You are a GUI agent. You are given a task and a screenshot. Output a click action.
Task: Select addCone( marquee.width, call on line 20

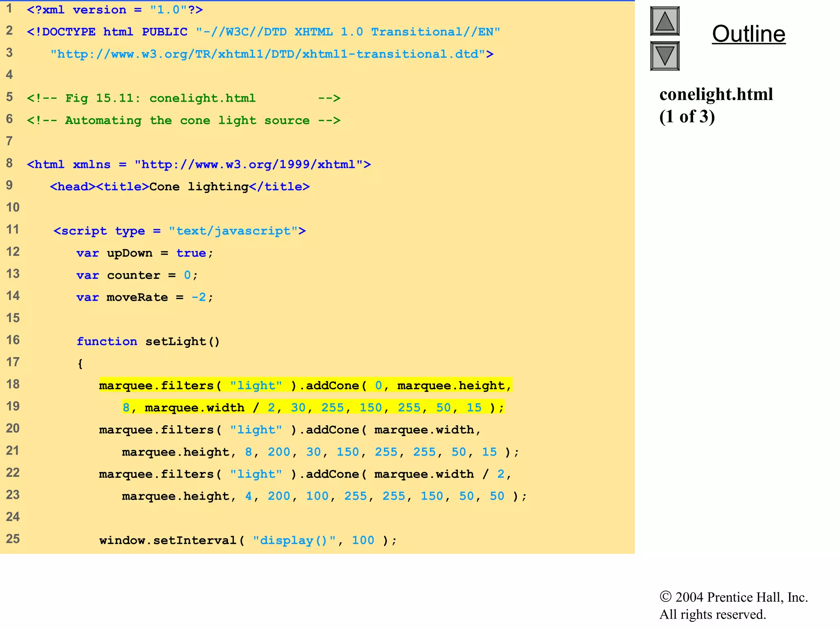coord(290,430)
